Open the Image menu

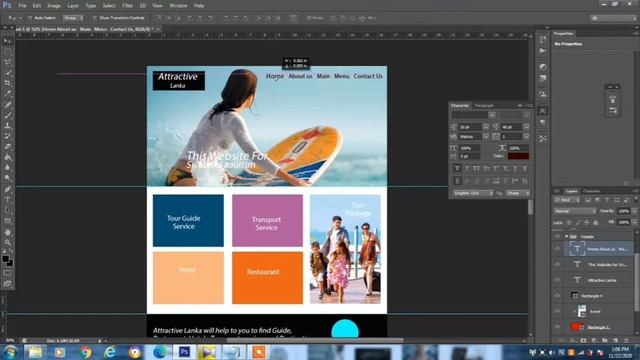54,6
